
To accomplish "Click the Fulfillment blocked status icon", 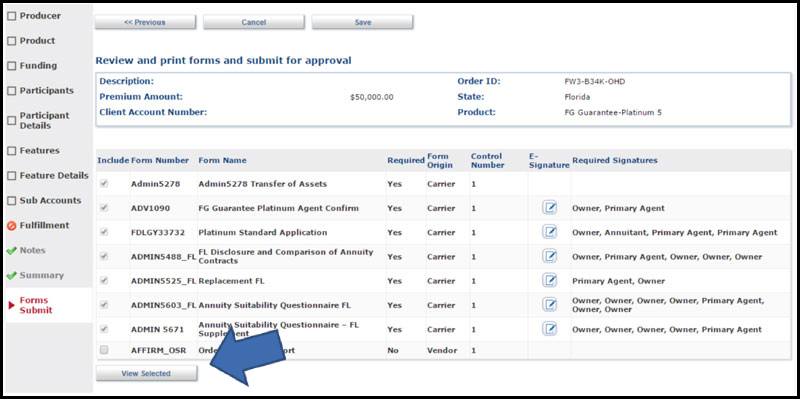I will pos(11,226).
